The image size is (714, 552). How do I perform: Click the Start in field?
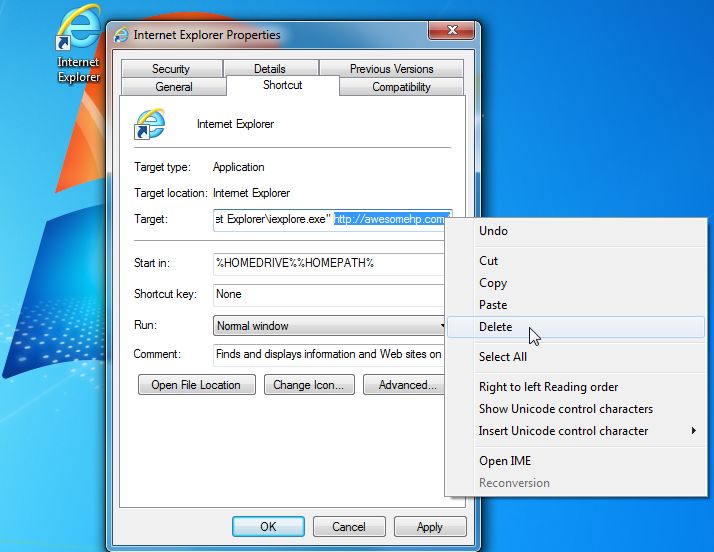(x=329, y=264)
